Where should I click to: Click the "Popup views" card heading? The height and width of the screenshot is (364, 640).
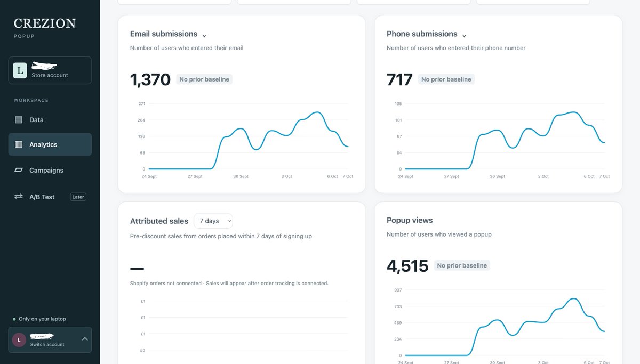(410, 220)
